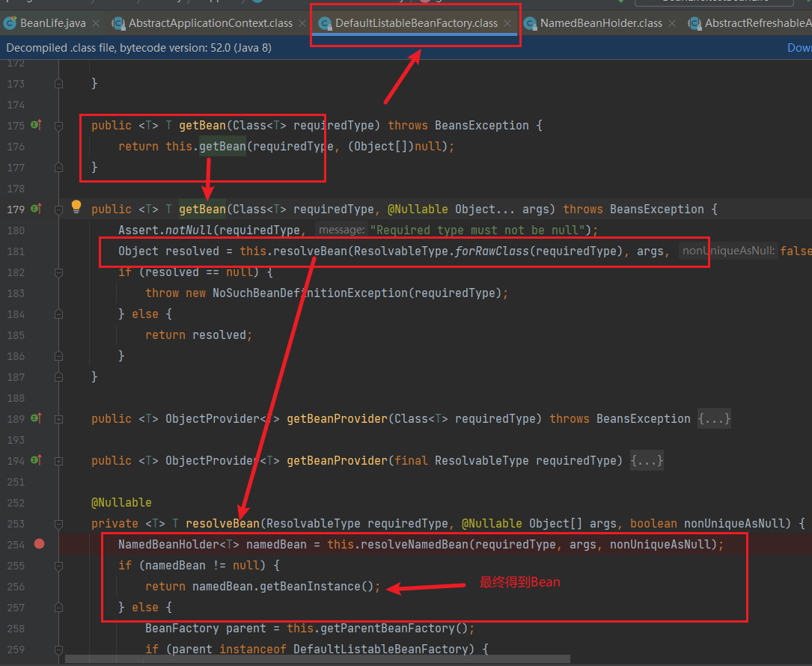Close the DefaultListableBeanFactory.class tab

click(508, 23)
